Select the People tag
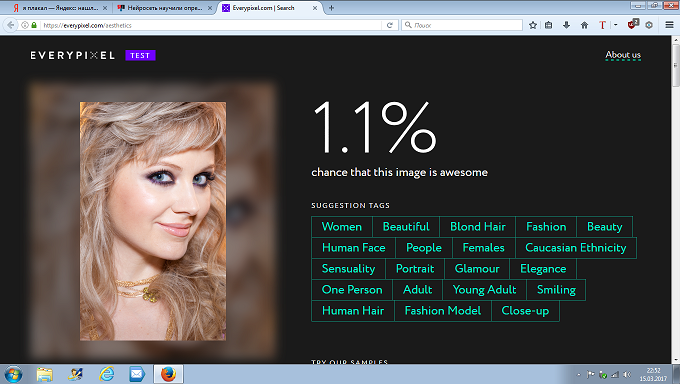Image resolution: width=680 pixels, height=384 pixels. [x=424, y=248]
